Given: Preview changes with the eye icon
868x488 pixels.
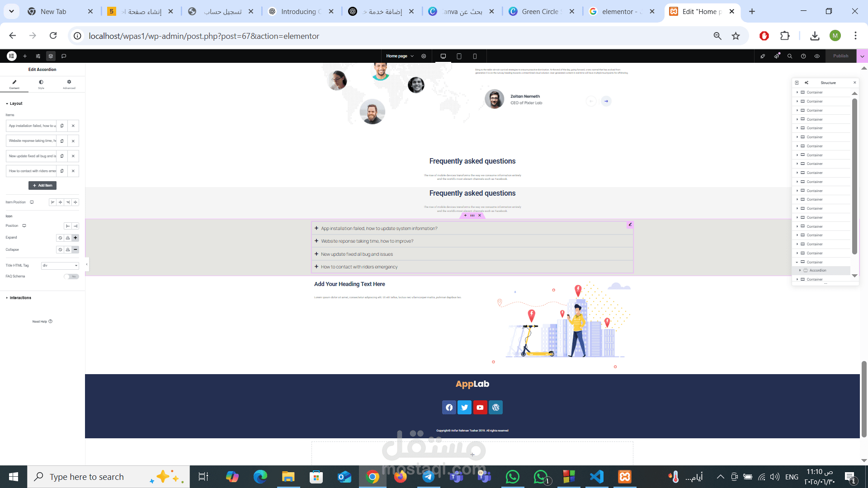Looking at the screenshot, I should click(817, 56).
